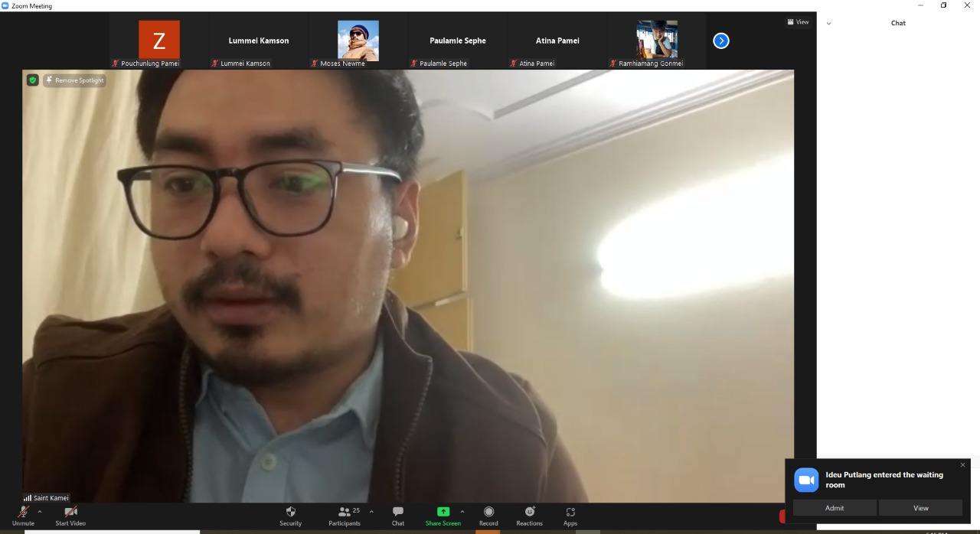Collapse the Chat panel chevron
This screenshot has height=534, width=980.
coord(828,23)
